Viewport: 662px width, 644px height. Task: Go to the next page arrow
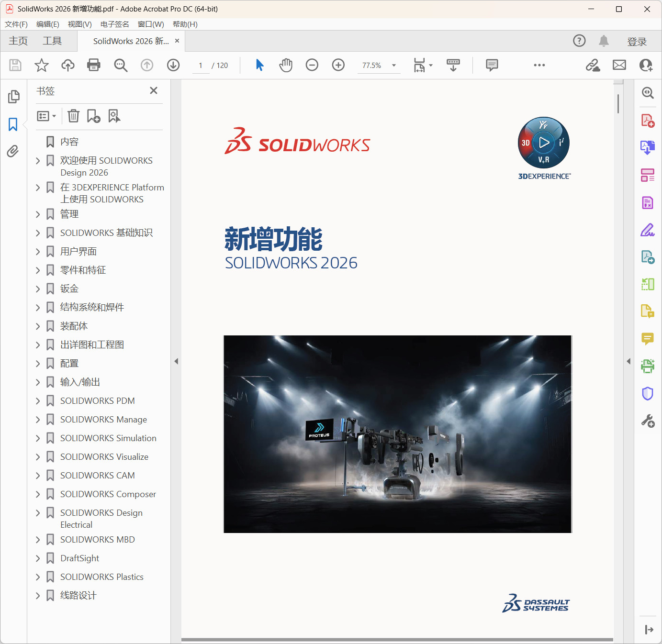[x=173, y=65]
